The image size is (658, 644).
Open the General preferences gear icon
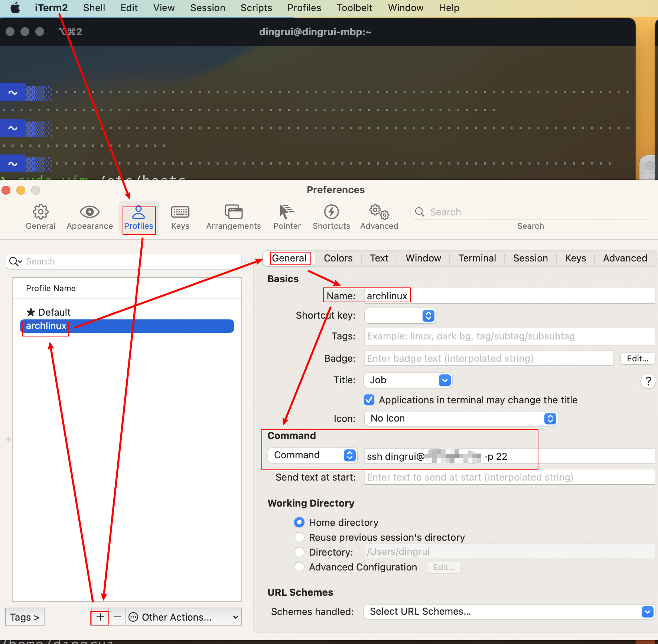coord(40,217)
